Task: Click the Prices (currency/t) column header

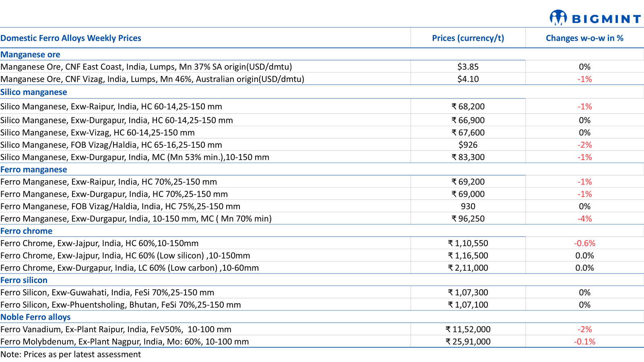Action: [468, 38]
